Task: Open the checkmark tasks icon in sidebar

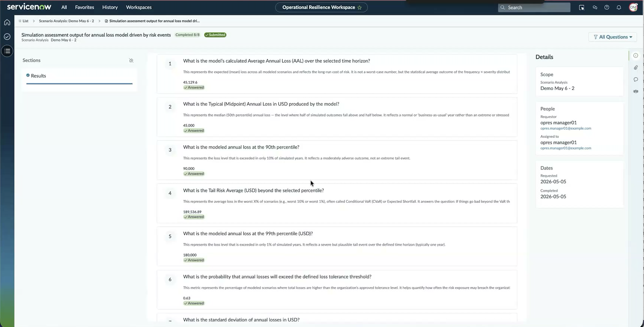Action: click(7, 37)
